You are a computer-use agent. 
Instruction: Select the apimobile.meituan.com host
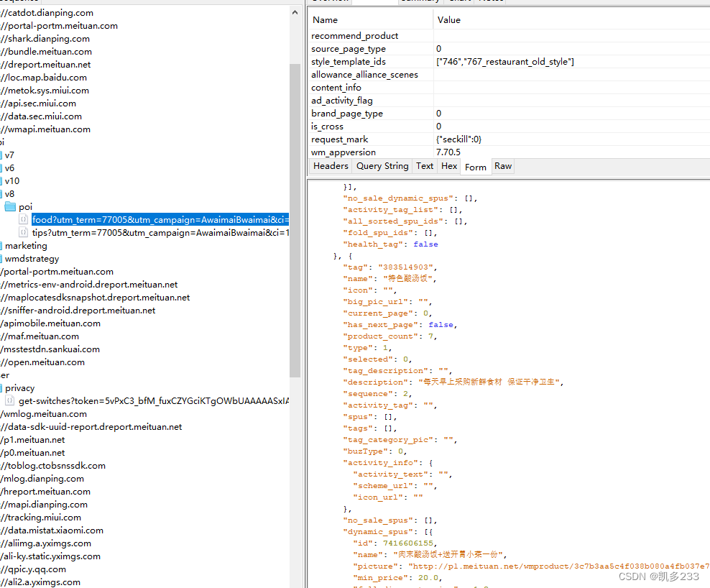pos(50,323)
